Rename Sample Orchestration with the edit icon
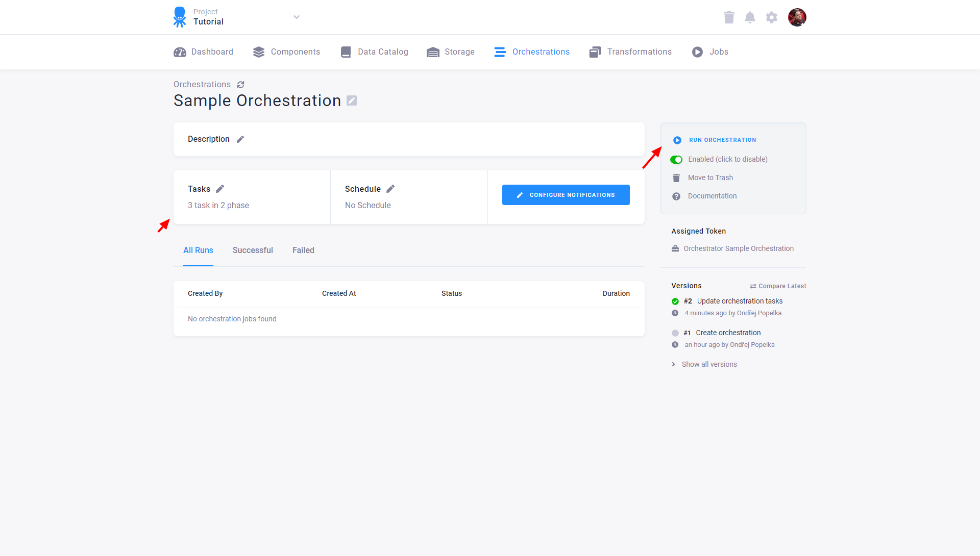980x556 pixels. click(x=351, y=100)
